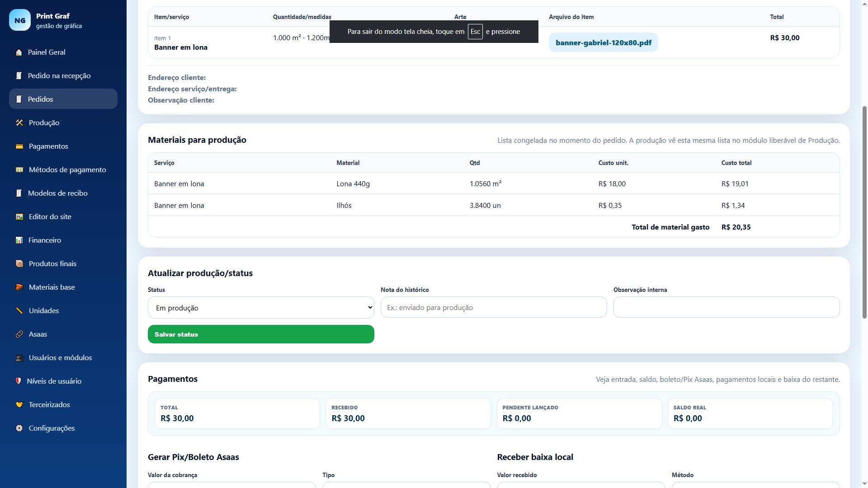Open Configurações settings page

[63, 428]
